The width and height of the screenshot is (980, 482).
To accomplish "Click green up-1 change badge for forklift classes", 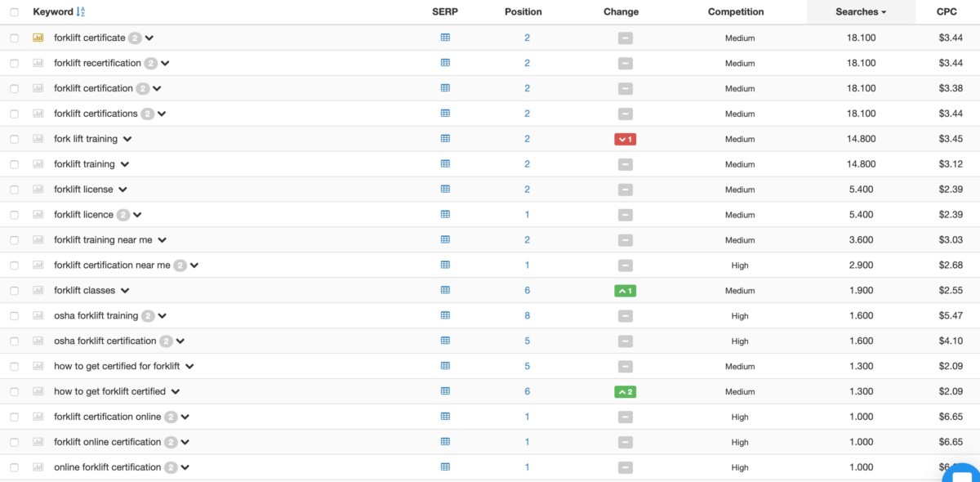I will (626, 291).
